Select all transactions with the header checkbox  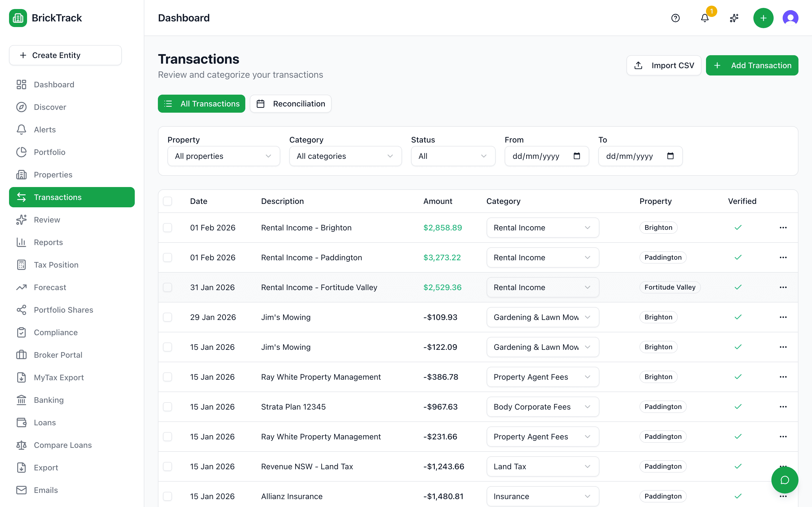167,201
